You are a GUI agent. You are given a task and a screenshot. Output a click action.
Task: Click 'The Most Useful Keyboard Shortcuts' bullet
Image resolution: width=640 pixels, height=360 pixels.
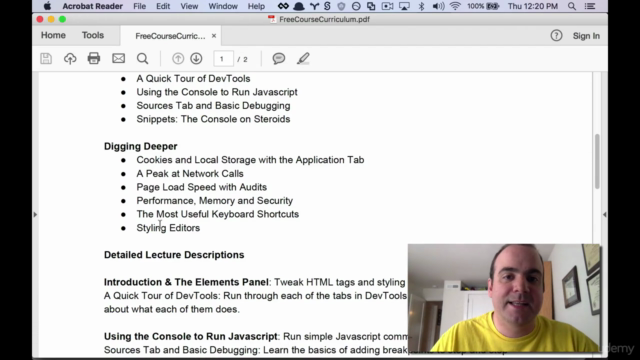point(218,214)
